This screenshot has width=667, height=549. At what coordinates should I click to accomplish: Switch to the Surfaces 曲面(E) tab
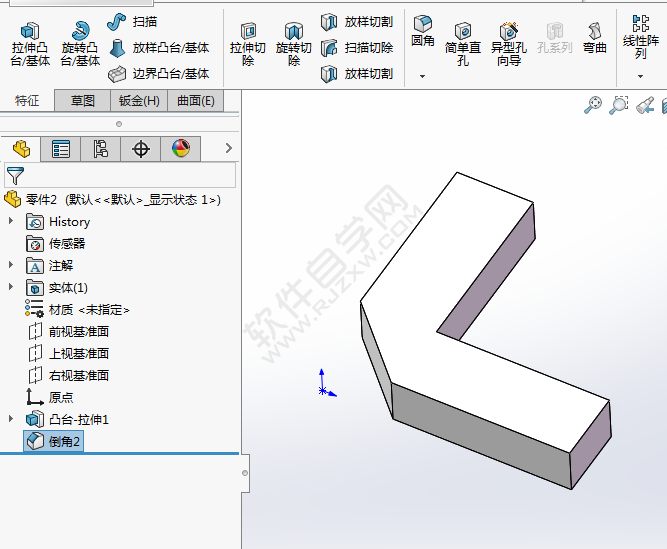pyautogui.click(x=196, y=101)
